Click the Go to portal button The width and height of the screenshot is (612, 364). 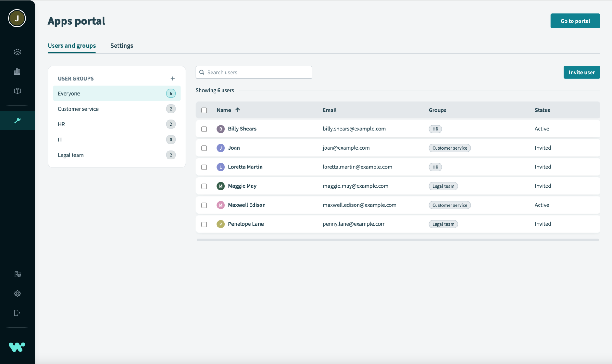575,21
